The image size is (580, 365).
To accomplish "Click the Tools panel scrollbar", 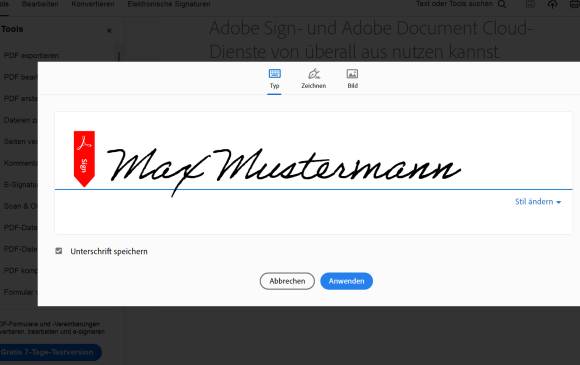I will point(119,57).
